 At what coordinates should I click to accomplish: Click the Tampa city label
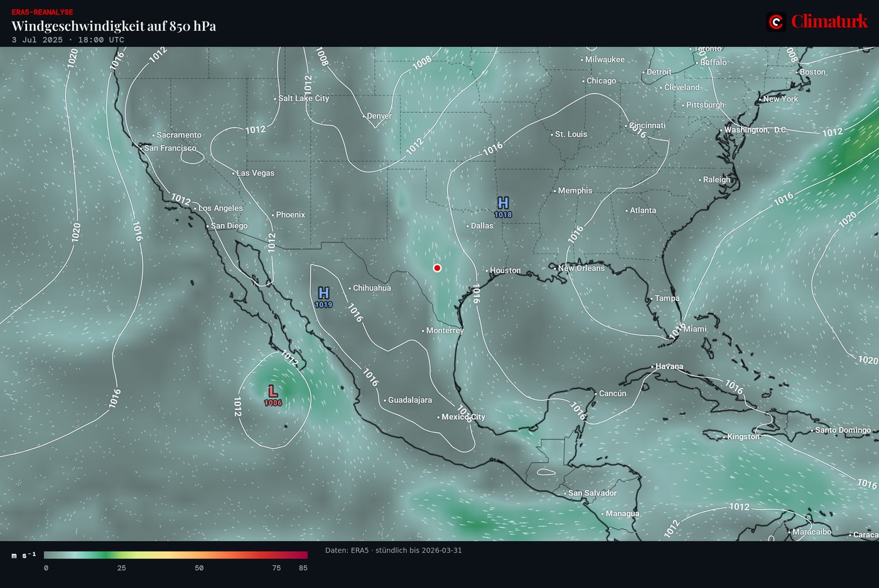pyautogui.click(x=667, y=298)
